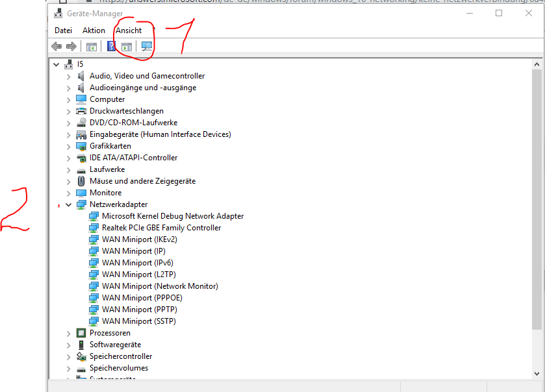This screenshot has height=392, width=545.
Task: Click the speaker icon beside Audio, Video und Gamecontroller
Action: [81, 76]
